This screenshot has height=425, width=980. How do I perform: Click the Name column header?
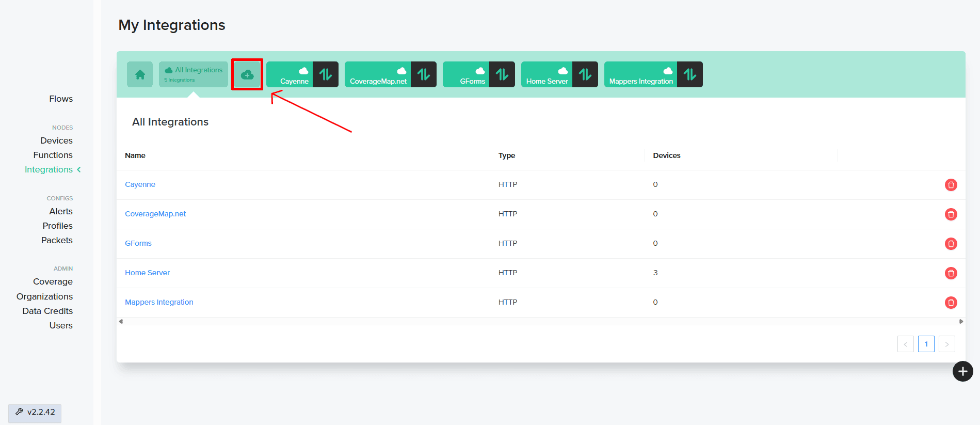135,155
